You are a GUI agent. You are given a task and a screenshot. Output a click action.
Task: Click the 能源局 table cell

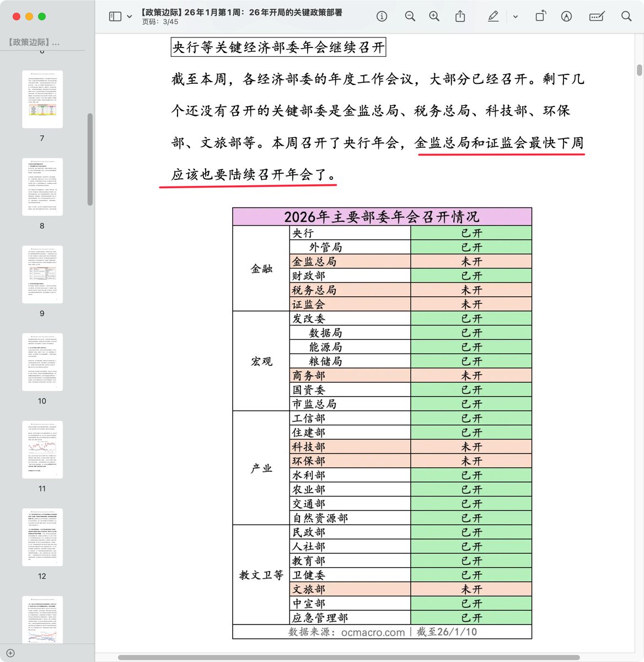tap(350, 347)
